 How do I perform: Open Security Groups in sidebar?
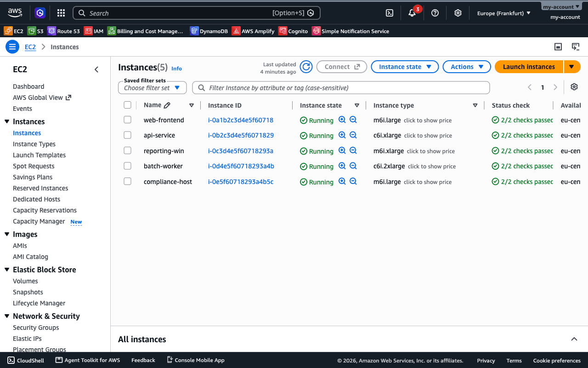(x=36, y=328)
